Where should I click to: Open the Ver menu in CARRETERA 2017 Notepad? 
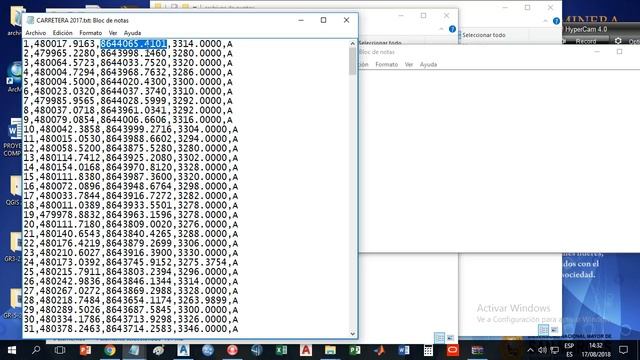(x=113, y=33)
